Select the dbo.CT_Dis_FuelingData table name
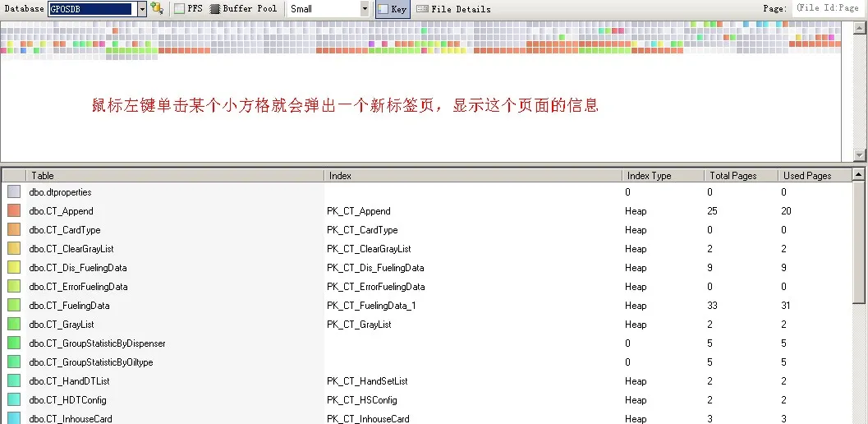The height and width of the screenshot is (424, 868). pos(77,268)
